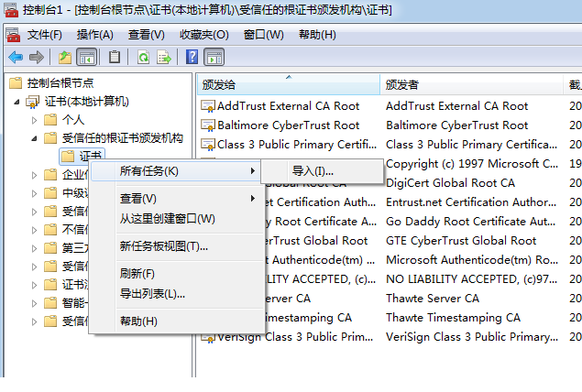The height and width of the screenshot is (392, 582).
Task: Select 所有任务(K) in the context menu
Action: pyautogui.click(x=176, y=171)
